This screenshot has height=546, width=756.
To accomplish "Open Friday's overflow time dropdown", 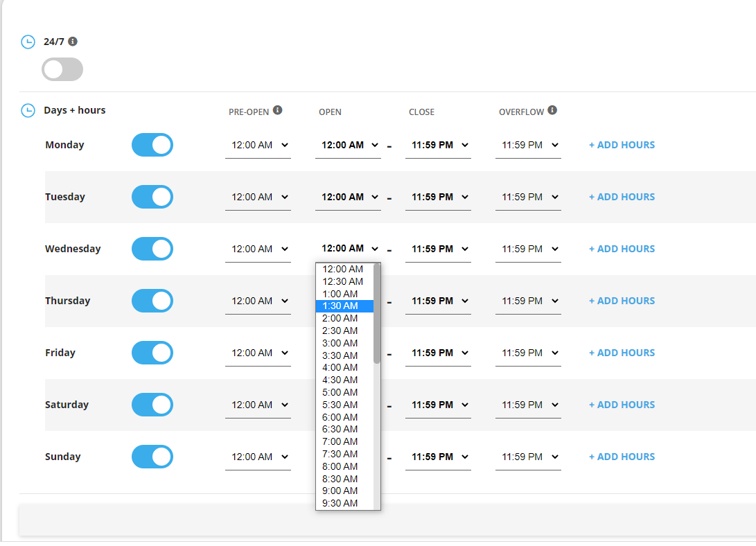I will click(x=529, y=353).
